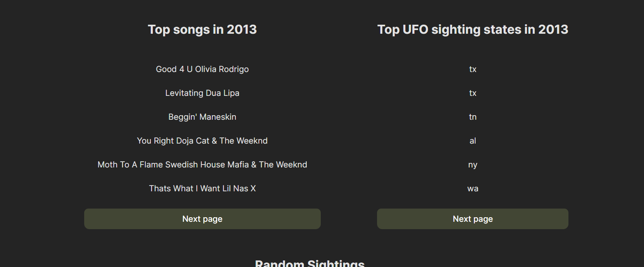Viewport: 644px width, 267px height.
Task: Click the Top songs in 2013 heading
Action: click(202, 29)
